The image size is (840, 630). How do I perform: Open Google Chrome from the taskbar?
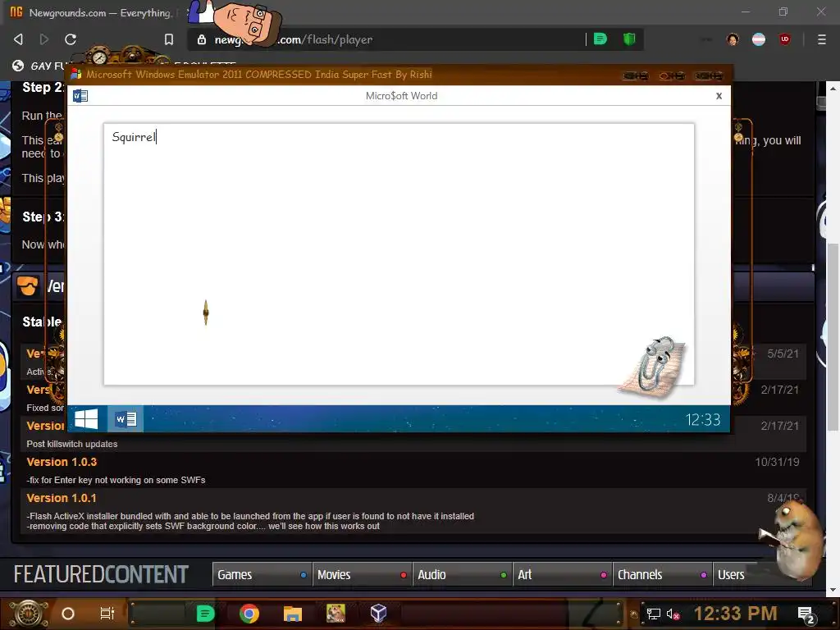(249, 614)
